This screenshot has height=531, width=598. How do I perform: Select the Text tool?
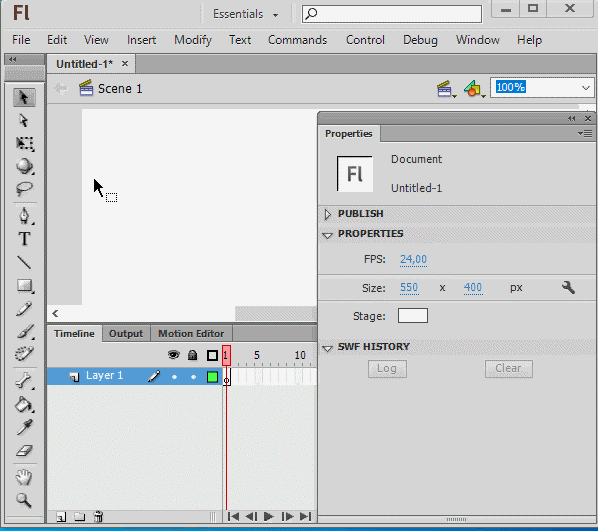click(x=24, y=239)
